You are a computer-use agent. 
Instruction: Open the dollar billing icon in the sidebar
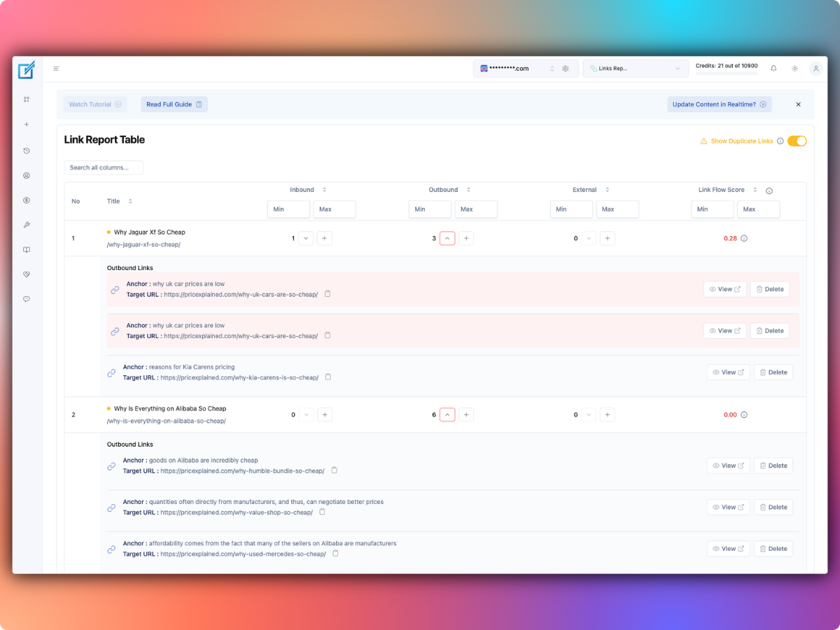tap(27, 200)
